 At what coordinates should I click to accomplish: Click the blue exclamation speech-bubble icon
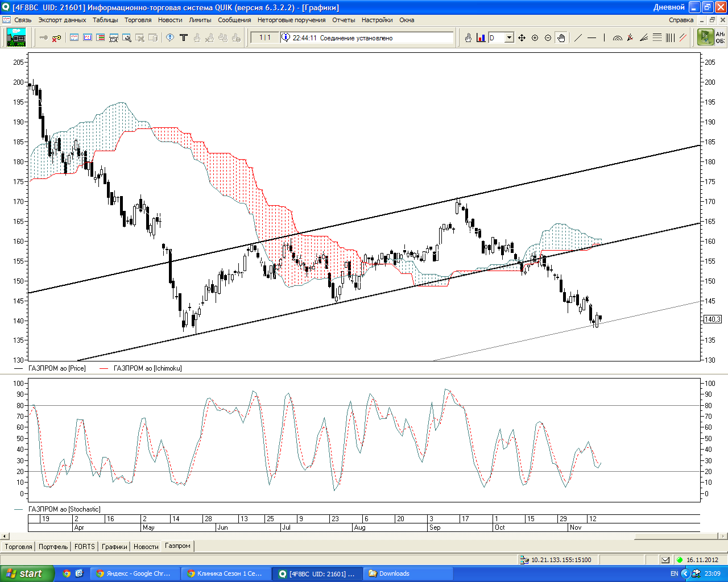(170, 38)
